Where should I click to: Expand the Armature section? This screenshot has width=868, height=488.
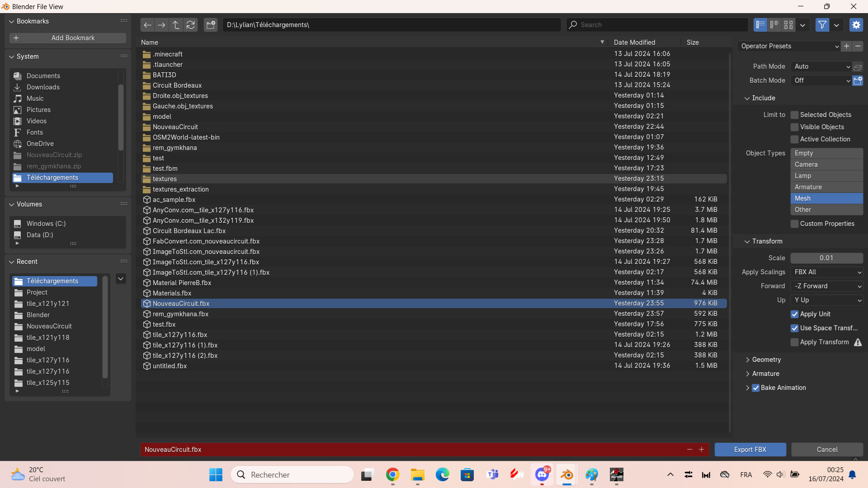[x=765, y=374]
